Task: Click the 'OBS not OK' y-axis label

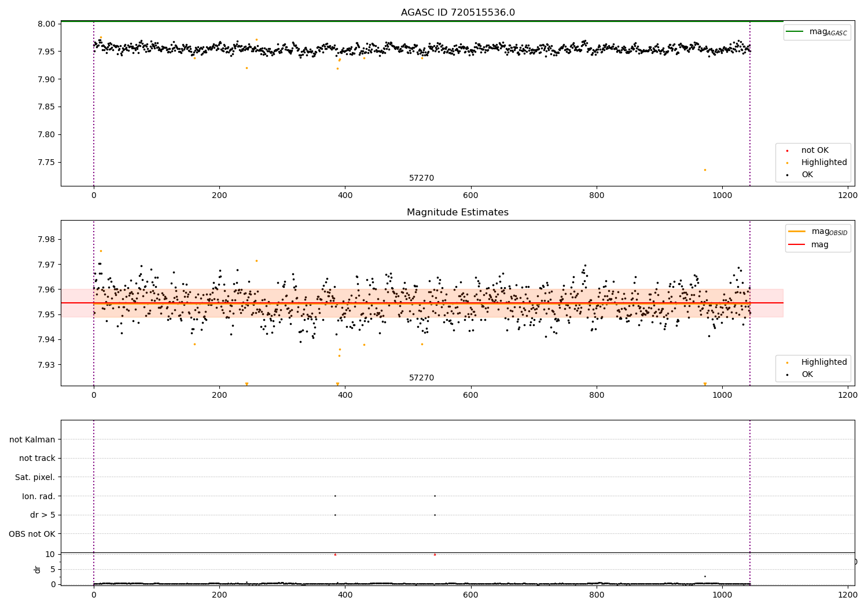Action: (32, 534)
